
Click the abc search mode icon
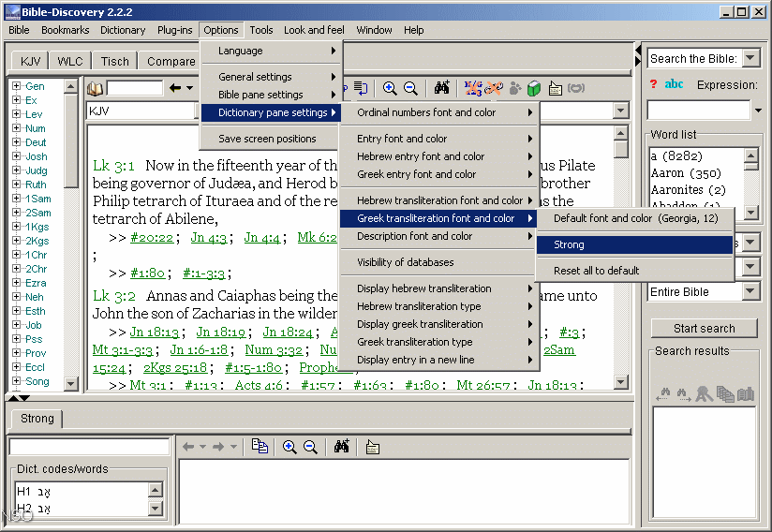[x=674, y=84]
